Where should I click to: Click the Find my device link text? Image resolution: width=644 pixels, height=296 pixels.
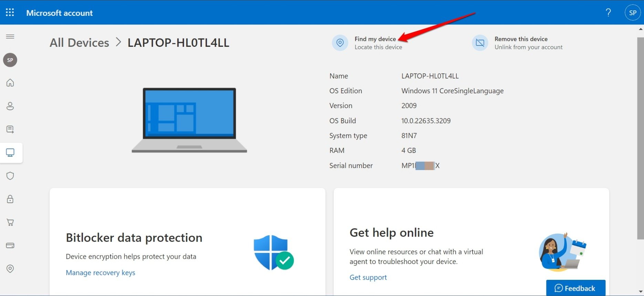[375, 39]
